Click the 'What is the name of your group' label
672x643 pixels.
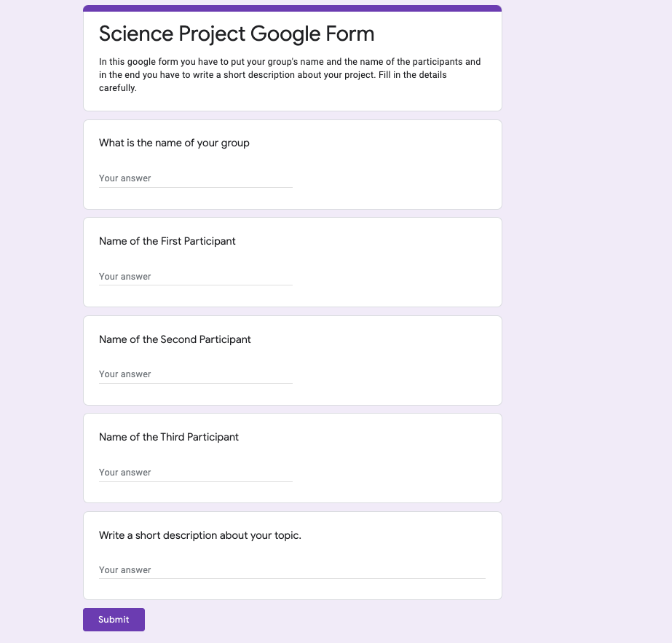coord(174,143)
